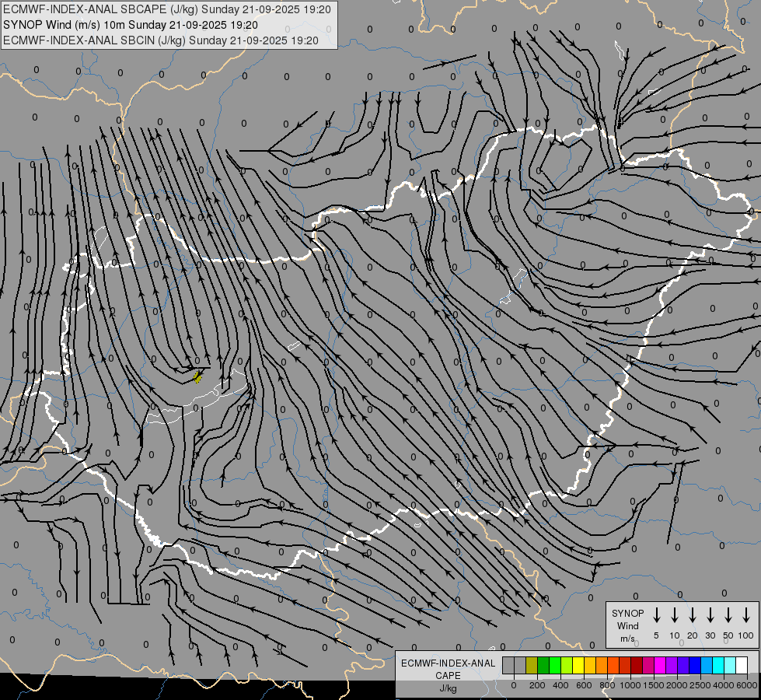Click the '10' wind speed label
This screenshot has width=761, height=700.
tap(675, 635)
